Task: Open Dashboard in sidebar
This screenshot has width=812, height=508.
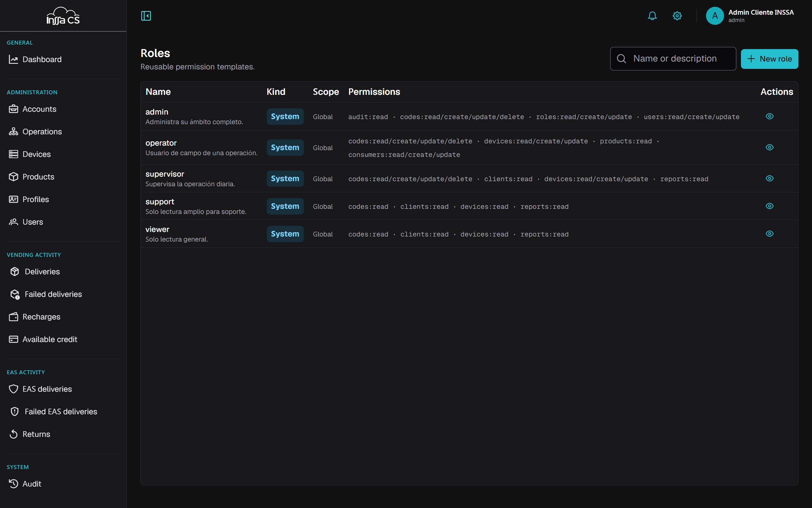Action: (63, 60)
